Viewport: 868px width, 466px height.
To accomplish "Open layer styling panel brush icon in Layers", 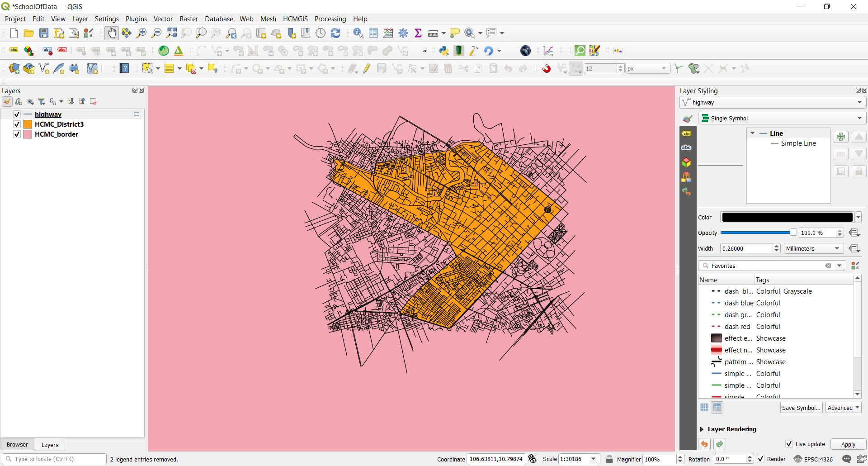I will point(7,101).
